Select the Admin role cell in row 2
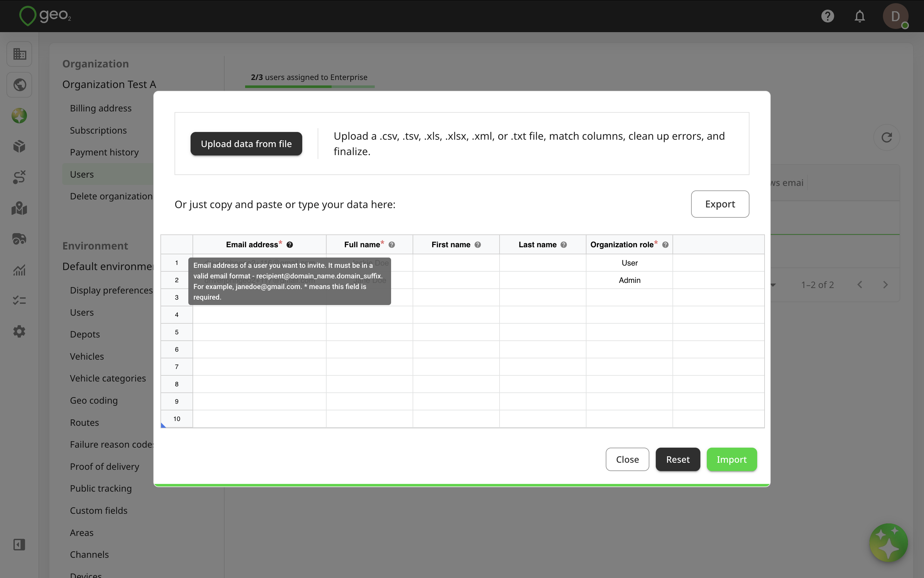Viewport: 924px width, 578px height. tap(629, 280)
